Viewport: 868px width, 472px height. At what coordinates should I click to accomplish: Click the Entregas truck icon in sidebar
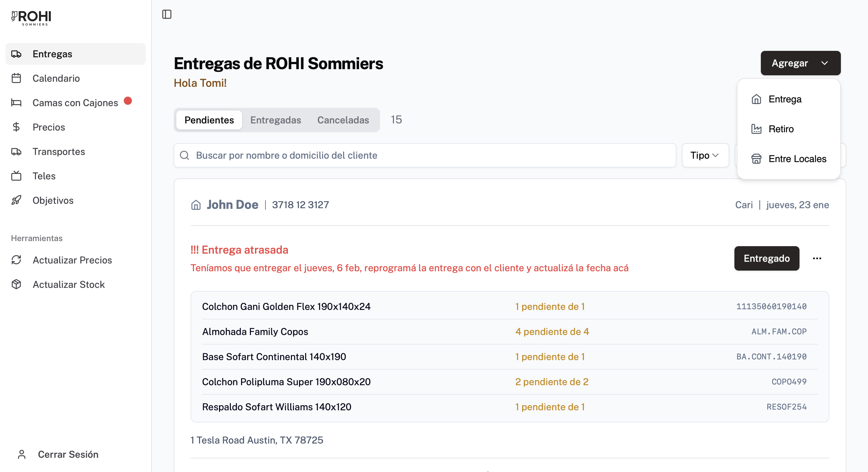coord(16,54)
